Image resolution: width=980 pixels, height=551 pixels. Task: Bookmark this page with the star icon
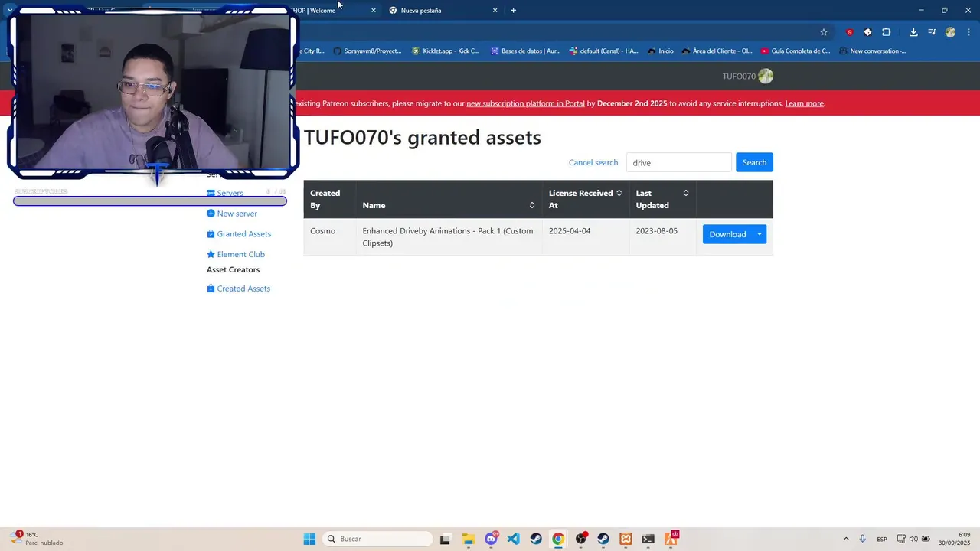pyautogui.click(x=824, y=32)
